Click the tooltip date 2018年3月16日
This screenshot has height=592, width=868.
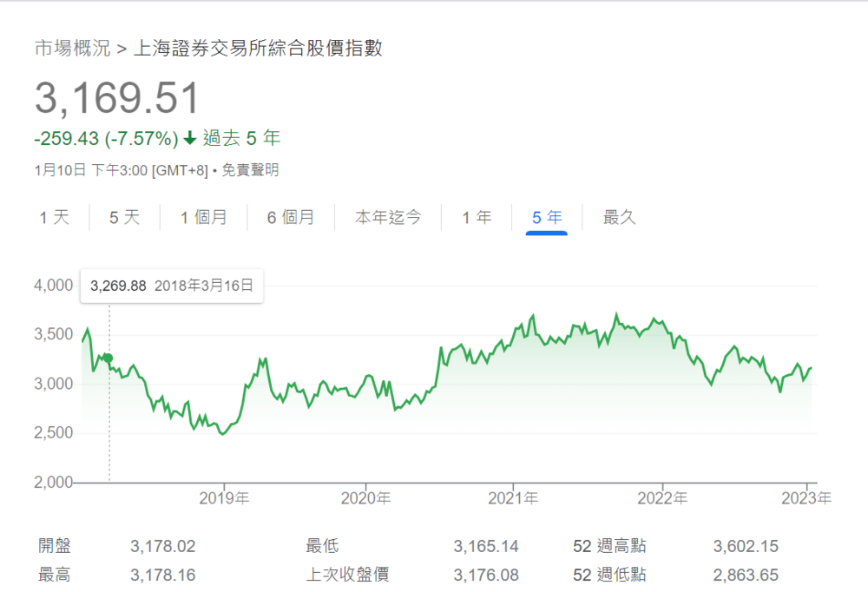(x=204, y=286)
